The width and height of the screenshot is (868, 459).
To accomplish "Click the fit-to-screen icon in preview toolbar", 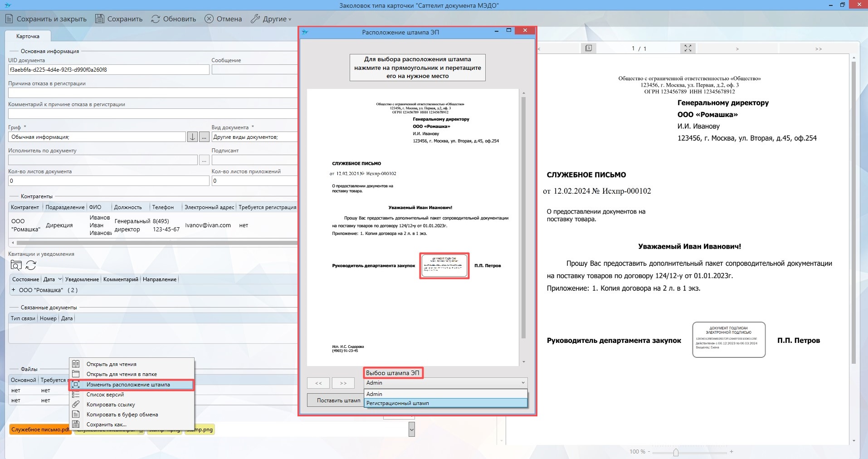I will pyautogui.click(x=688, y=48).
